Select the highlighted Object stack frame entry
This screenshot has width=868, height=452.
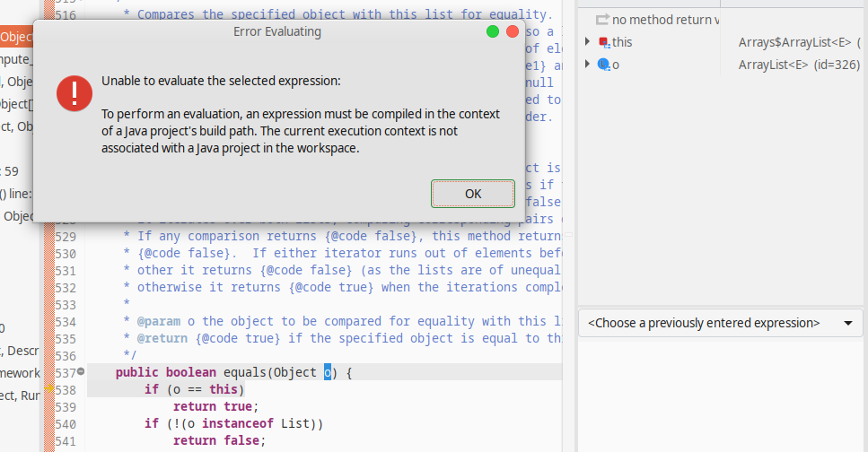coord(16,37)
